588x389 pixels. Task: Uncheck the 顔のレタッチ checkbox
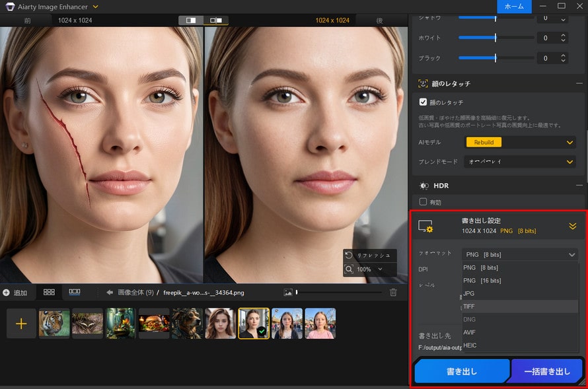point(422,102)
